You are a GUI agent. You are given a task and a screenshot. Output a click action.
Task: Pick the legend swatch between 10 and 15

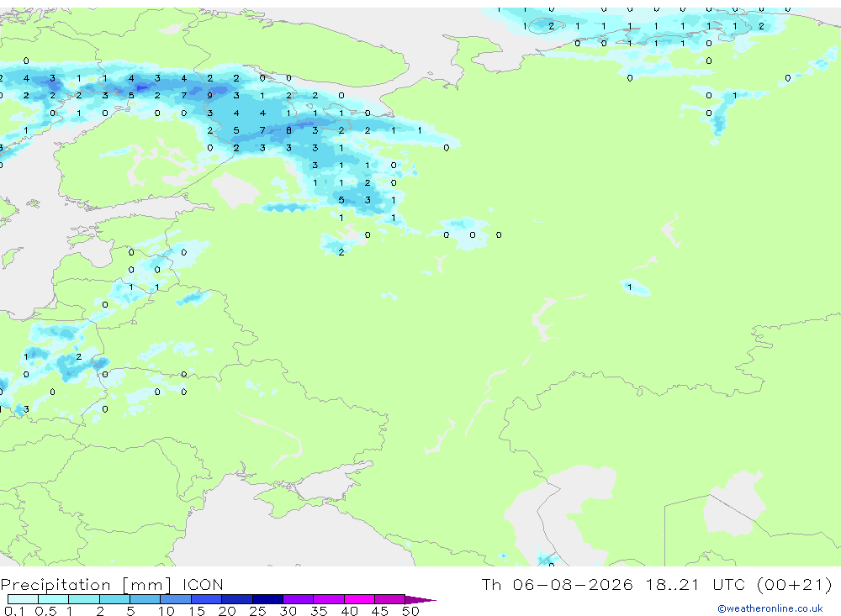176,599
